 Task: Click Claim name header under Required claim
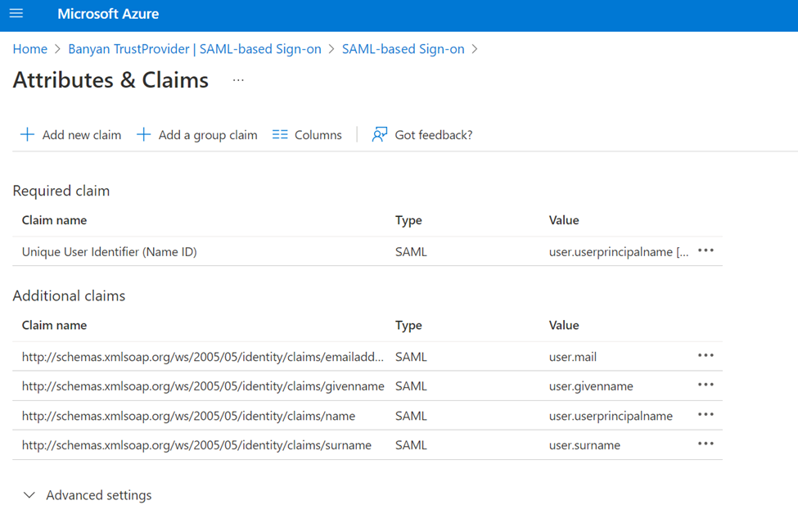coord(54,220)
